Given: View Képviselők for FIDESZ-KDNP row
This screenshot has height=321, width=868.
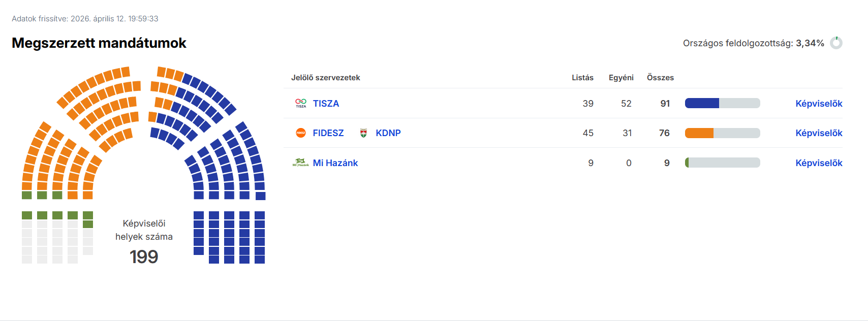Looking at the screenshot, I should pos(819,133).
